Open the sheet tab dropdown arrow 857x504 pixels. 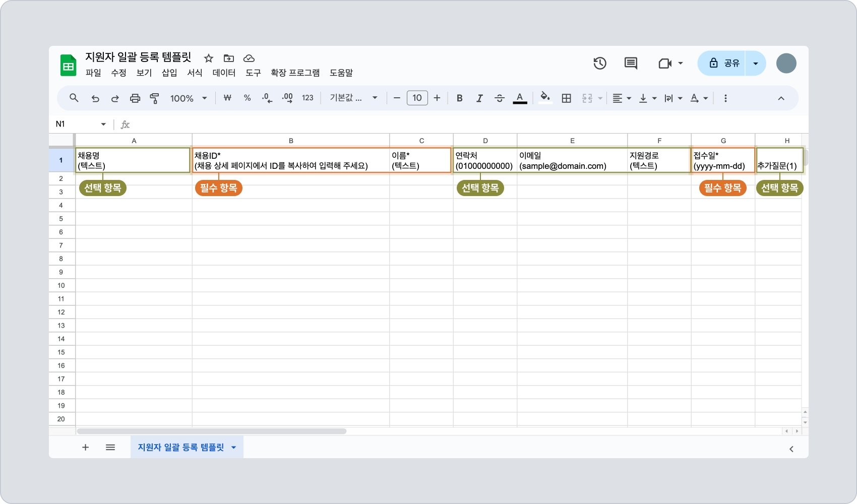233,448
